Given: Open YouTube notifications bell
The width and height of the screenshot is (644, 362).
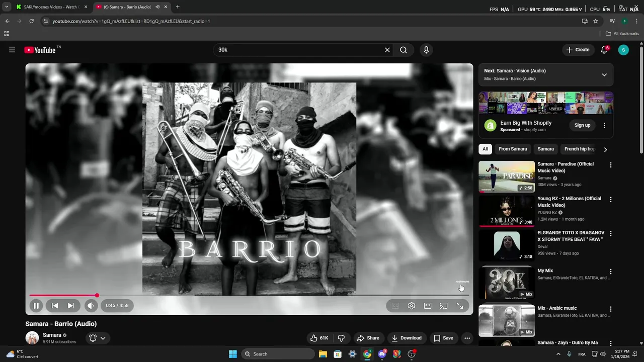Looking at the screenshot, I should (x=604, y=50).
